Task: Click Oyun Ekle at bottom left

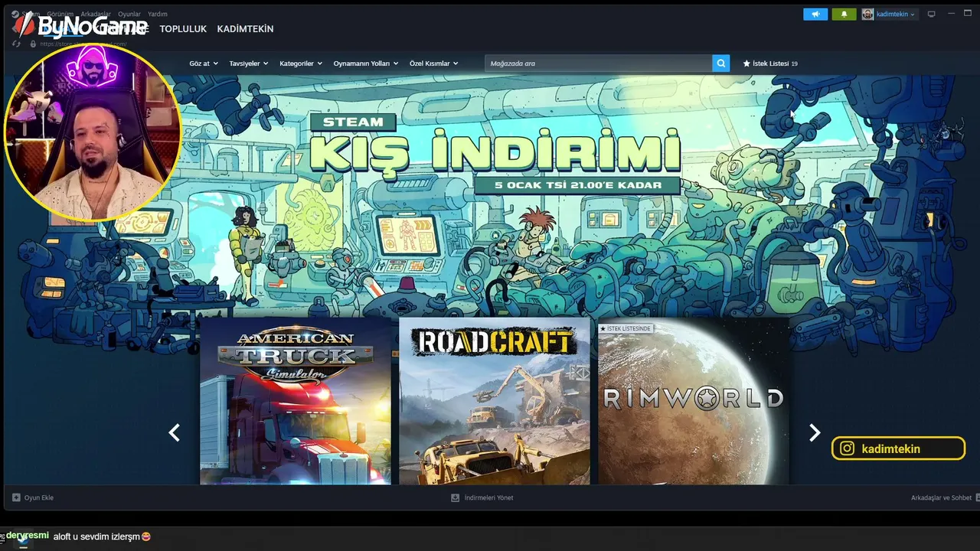Action: click(x=32, y=497)
